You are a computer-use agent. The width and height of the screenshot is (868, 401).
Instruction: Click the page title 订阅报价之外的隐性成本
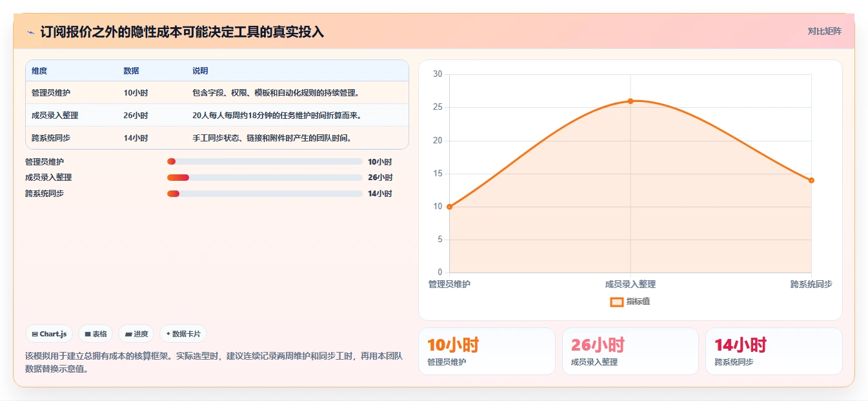182,32
